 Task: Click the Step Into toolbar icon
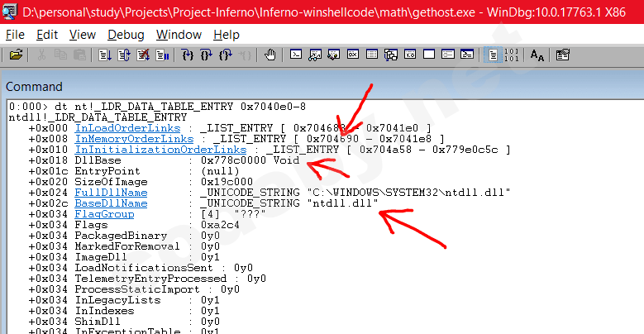tap(188, 55)
